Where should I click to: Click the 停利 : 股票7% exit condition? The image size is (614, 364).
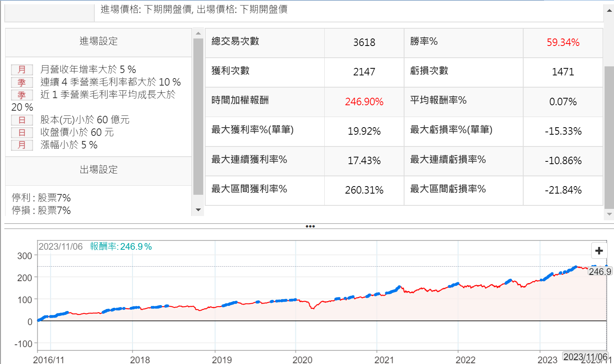click(41, 198)
